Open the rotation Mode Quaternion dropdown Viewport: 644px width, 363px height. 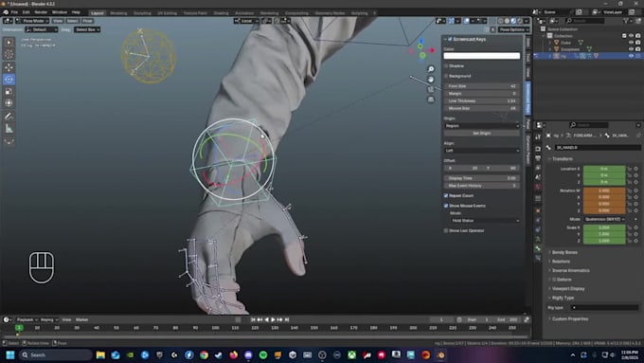[605, 219]
